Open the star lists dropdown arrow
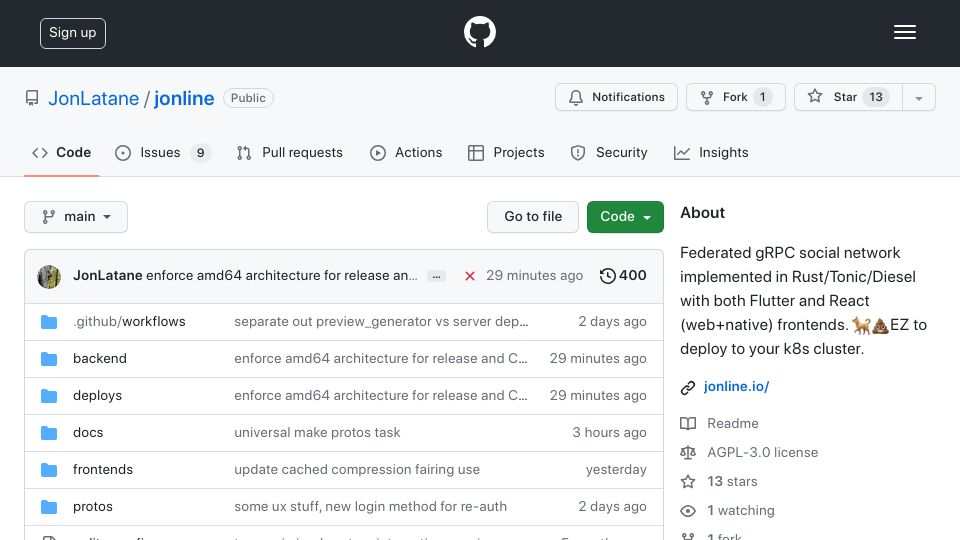Image resolution: width=960 pixels, height=540 pixels. (x=918, y=97)
